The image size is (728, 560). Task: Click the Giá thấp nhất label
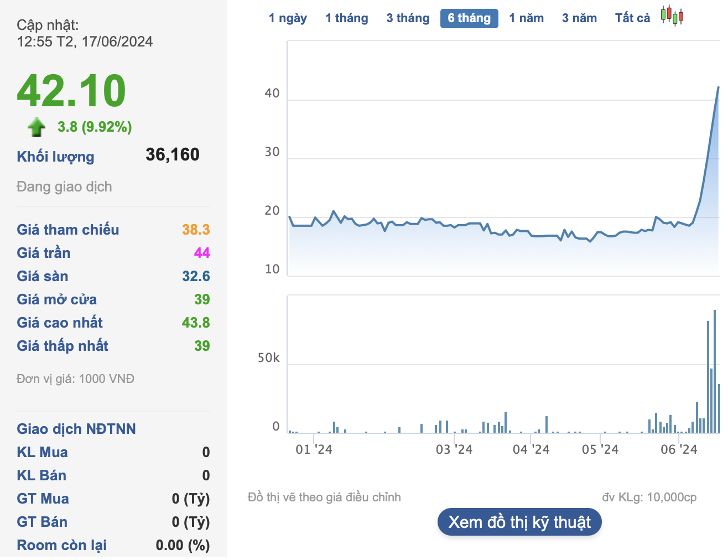coord(63,346)
